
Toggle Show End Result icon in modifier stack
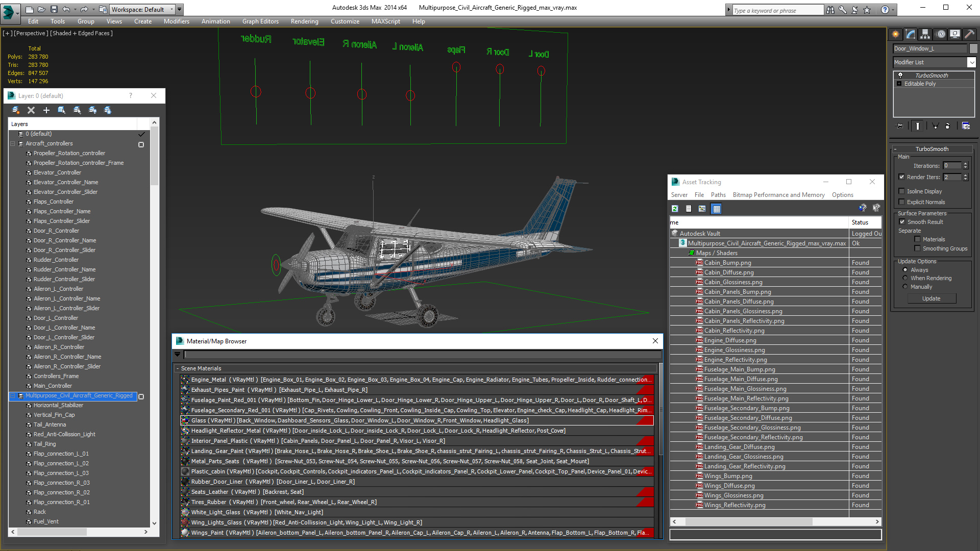918,126
